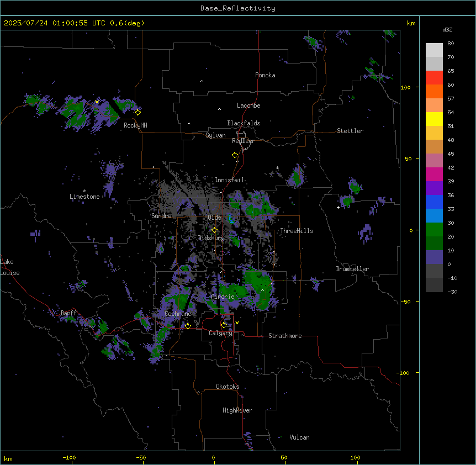Click the RockyMH label
The height and width of the screenshot is (465, 476).
point(135,125)
